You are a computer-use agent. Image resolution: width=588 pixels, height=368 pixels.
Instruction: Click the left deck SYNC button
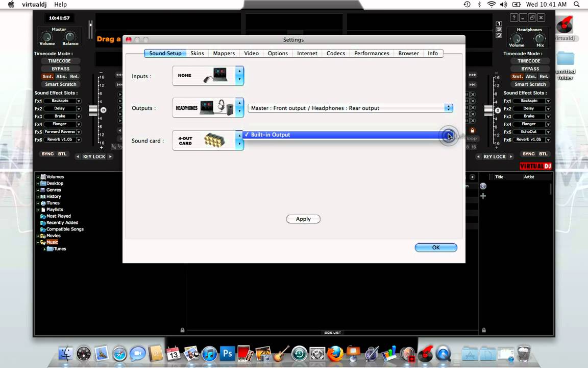click(47, 154)
